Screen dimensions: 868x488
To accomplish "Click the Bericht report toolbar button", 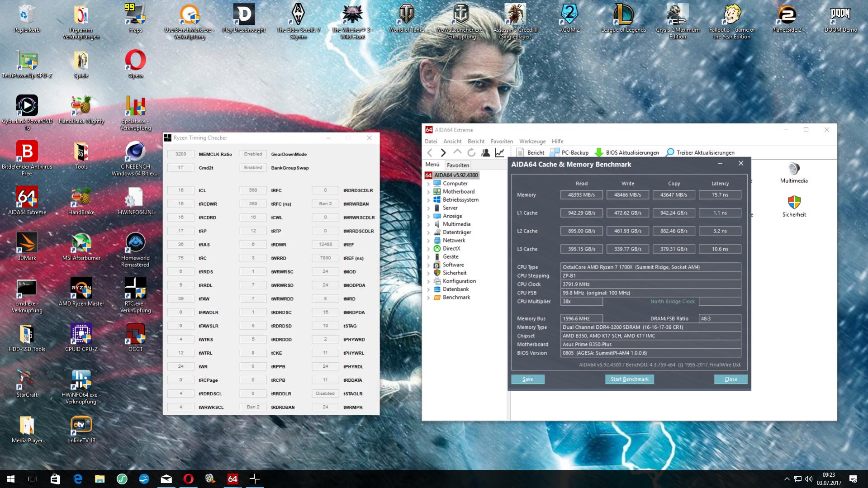I will click(x=530, y=153).
